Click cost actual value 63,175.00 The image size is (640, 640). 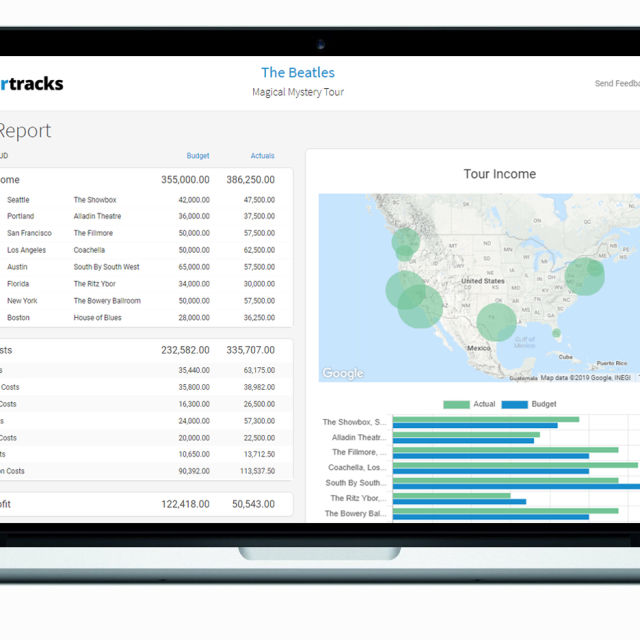(259, 370)
